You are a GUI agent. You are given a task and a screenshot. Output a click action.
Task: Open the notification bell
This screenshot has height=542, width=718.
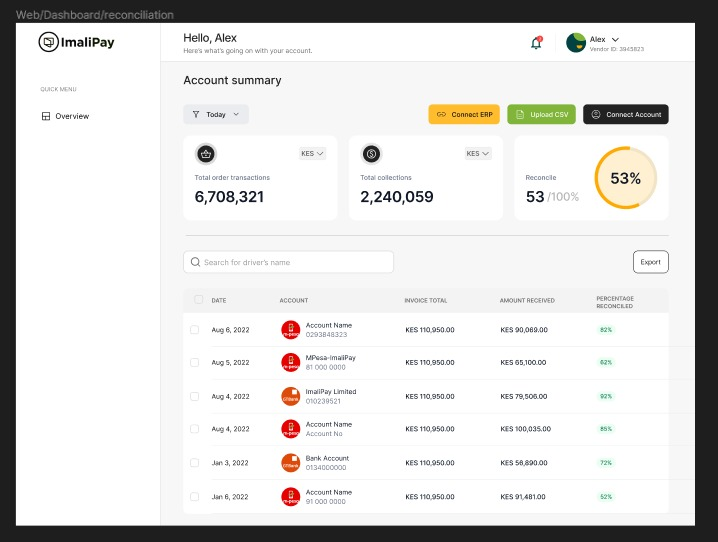coord(536,43)
